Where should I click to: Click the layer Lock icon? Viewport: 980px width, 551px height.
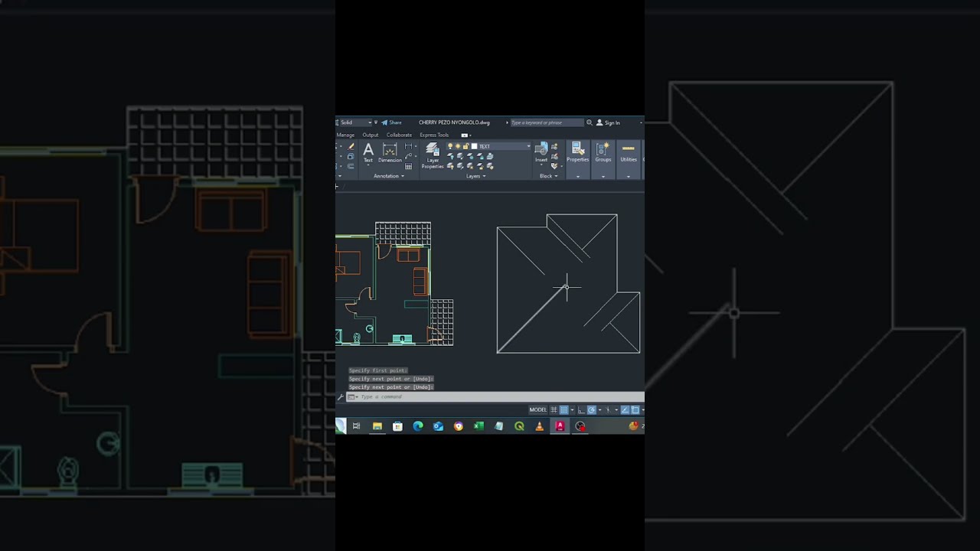pos(480,156)
